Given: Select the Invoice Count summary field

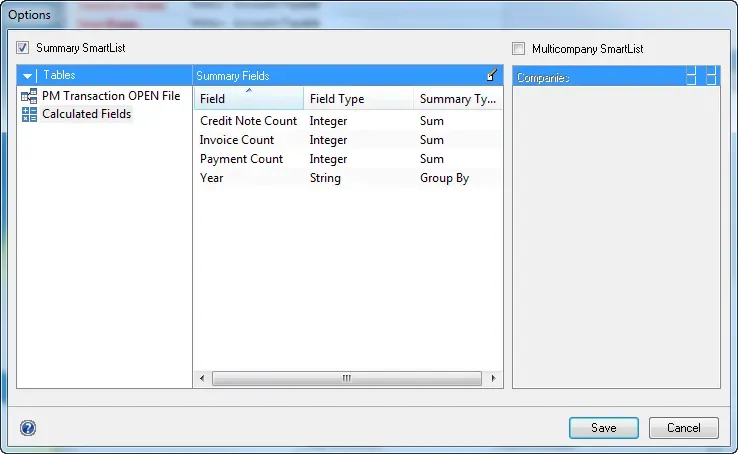Looking at the screenshot, I should click(x=237, y=140).
